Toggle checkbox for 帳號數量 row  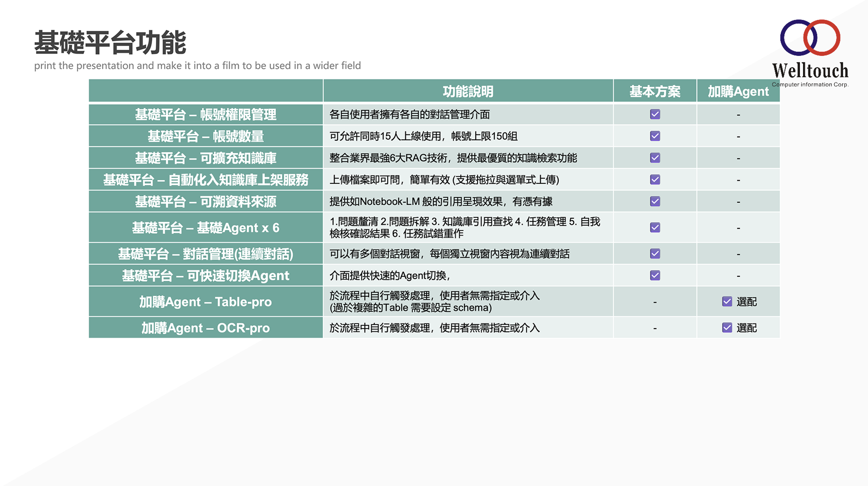(x=655, y=136)
